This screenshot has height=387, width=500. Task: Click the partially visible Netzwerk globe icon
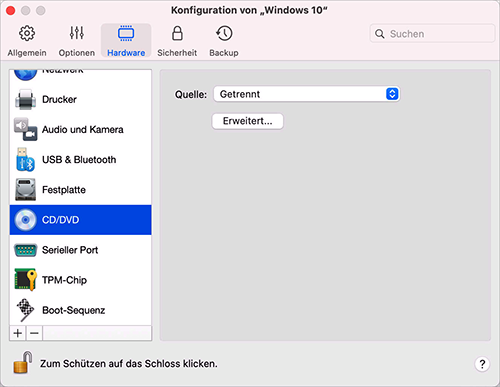click(x=25, y=75)
